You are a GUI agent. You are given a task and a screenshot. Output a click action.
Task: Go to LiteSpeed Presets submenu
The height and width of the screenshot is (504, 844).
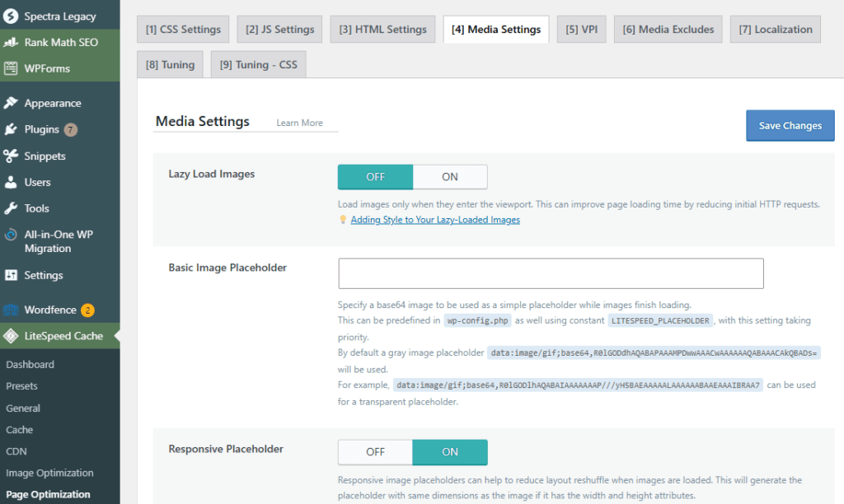(21, 385)
